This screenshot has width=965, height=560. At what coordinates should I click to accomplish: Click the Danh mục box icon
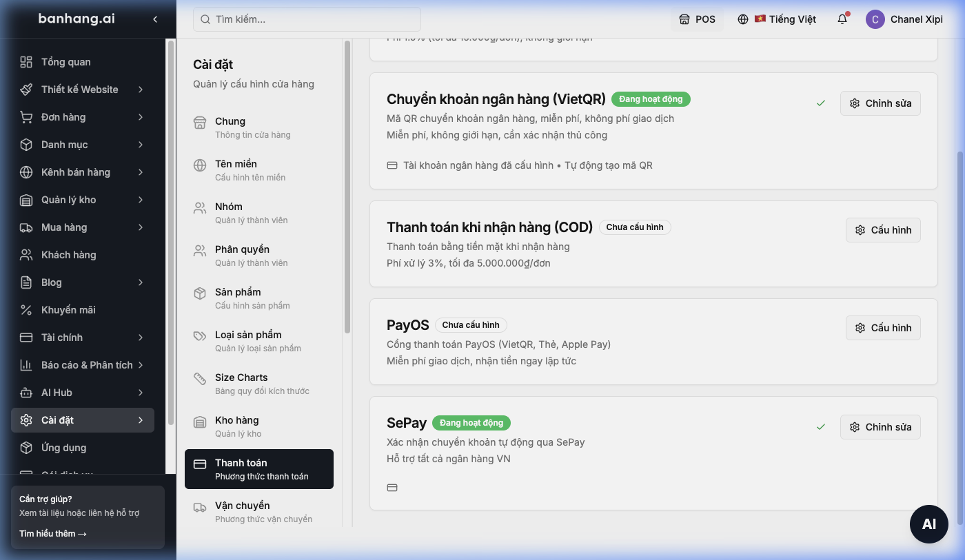tap(26, 145)
